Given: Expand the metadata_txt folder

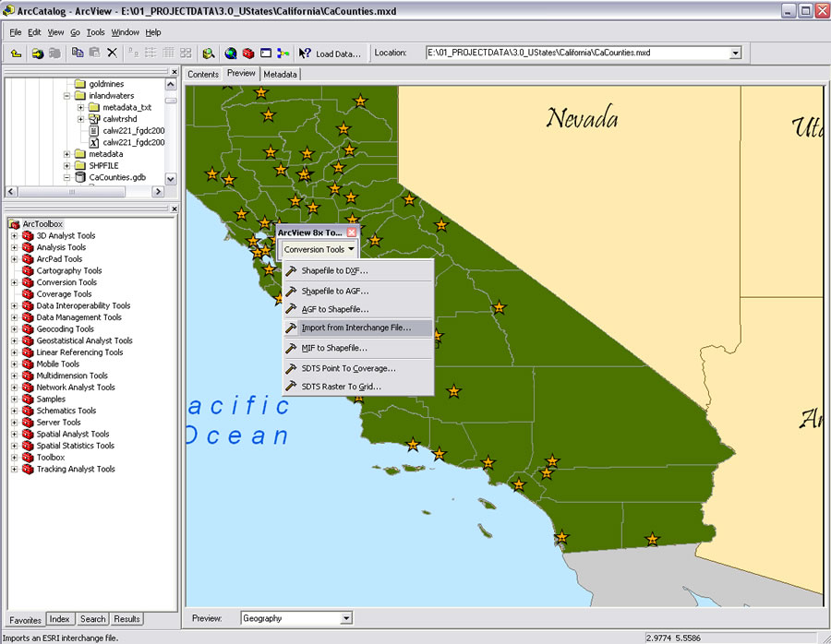Looking at the screenshot, I should [x=80, y=108].
